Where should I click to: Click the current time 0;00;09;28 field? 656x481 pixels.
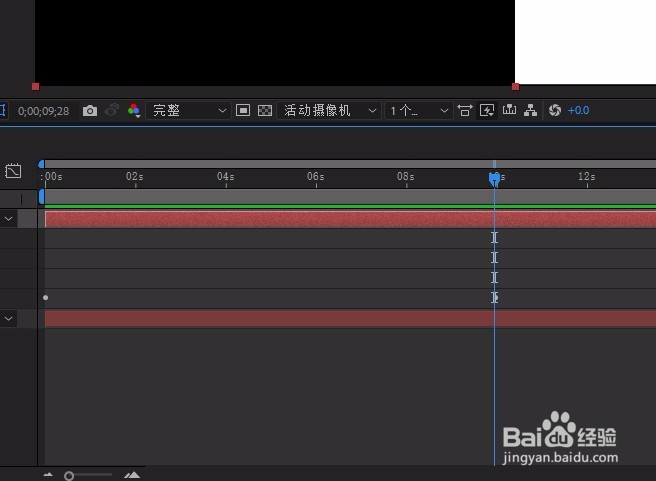[x=44, y=111]
